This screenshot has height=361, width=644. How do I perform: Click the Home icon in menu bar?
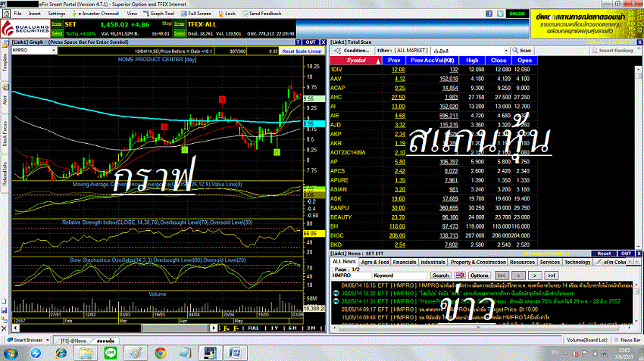coord(7,14)
